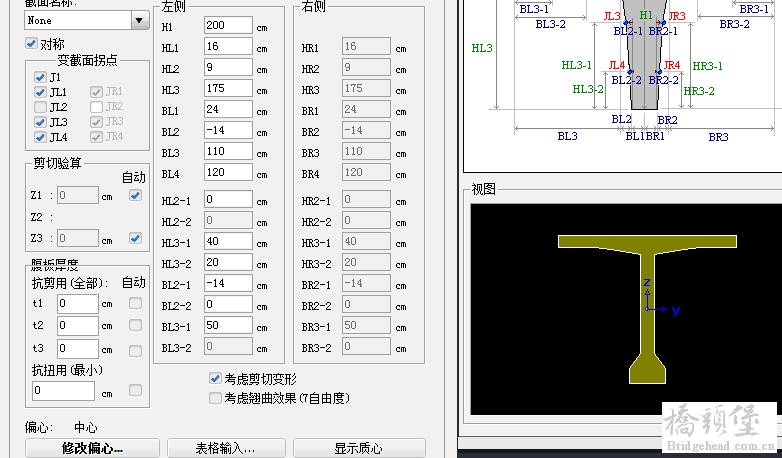782x458 pixels.
Task: Click the BL2-2 input field
Action: [x=228, y=304]
